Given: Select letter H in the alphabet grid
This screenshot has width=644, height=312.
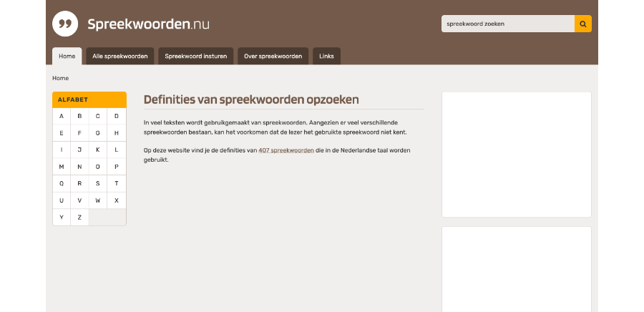Looking at the screenshot, I should [x=117, y=133].
